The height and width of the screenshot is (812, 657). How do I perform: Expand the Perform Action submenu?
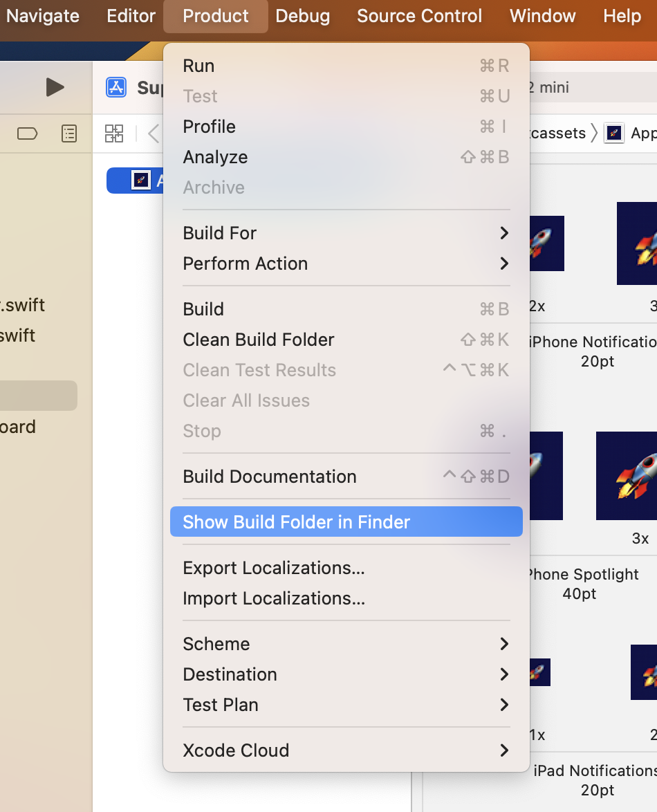click(x=346, y=264)
